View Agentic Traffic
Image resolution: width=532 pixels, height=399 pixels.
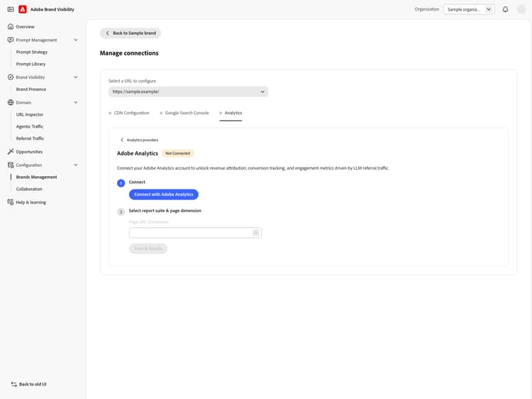tap(30, 126)
